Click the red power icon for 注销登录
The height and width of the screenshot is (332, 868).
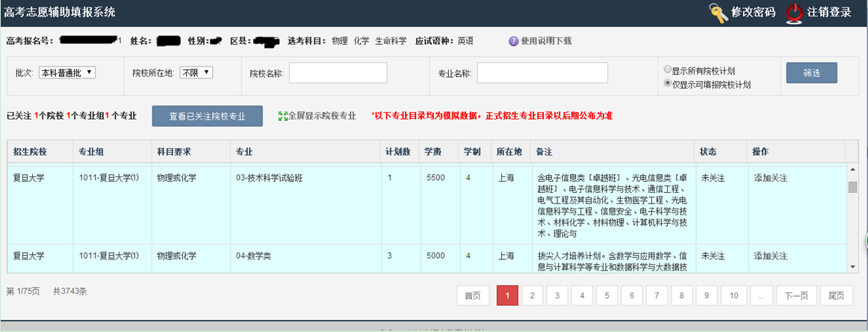tap(794, 13)
